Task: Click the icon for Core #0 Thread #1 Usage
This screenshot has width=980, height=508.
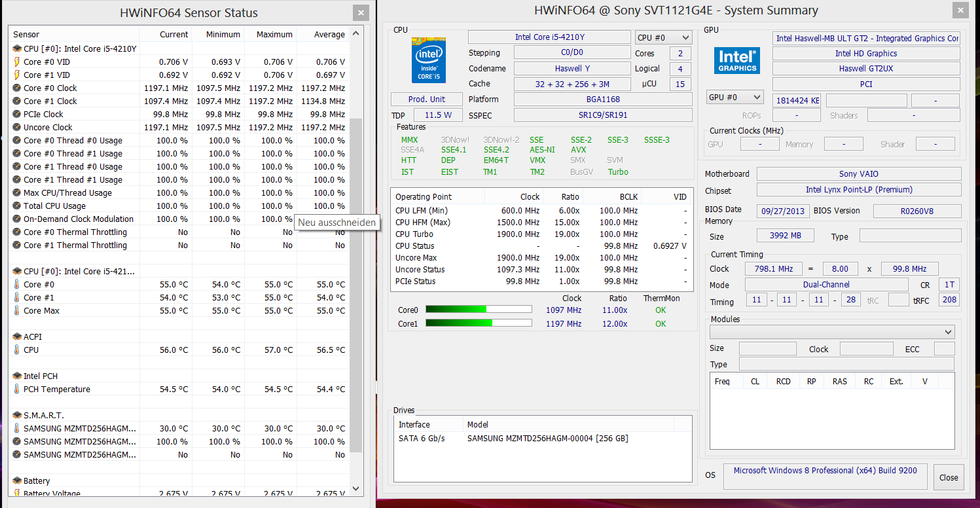Action: coord(17,153)
